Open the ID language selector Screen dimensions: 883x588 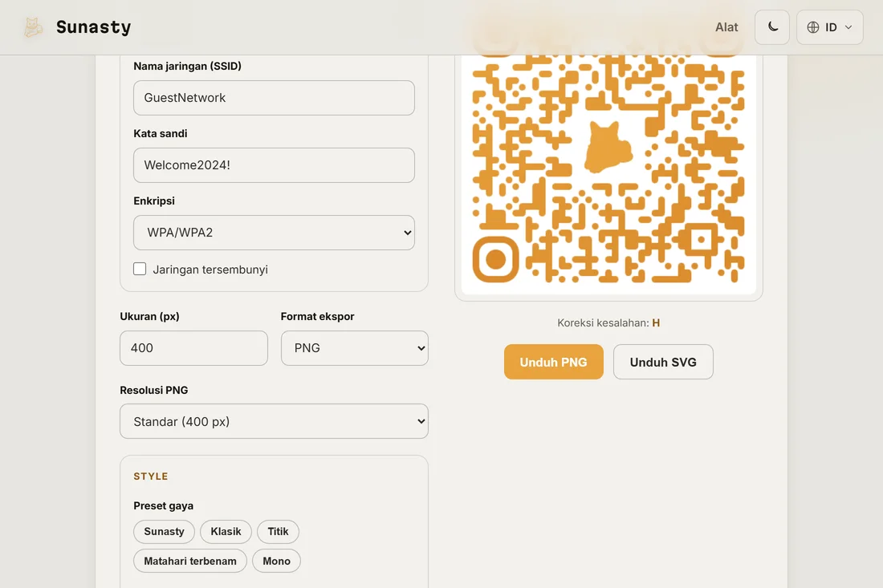(829, 27)
